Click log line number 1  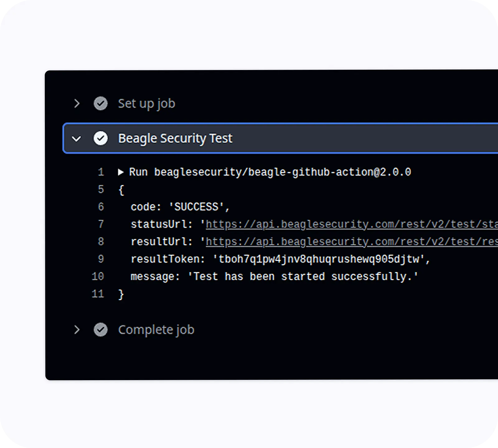click(101, 172)
